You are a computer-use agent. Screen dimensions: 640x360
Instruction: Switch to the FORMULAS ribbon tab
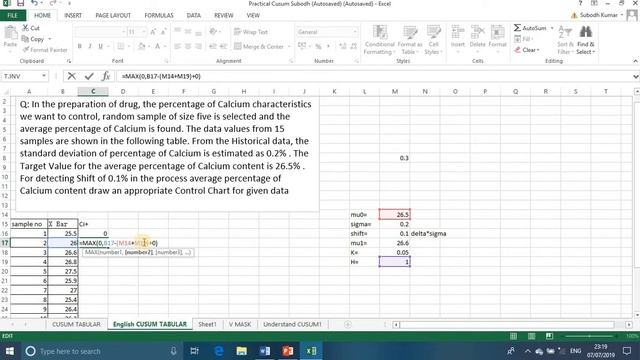[159, 16]
